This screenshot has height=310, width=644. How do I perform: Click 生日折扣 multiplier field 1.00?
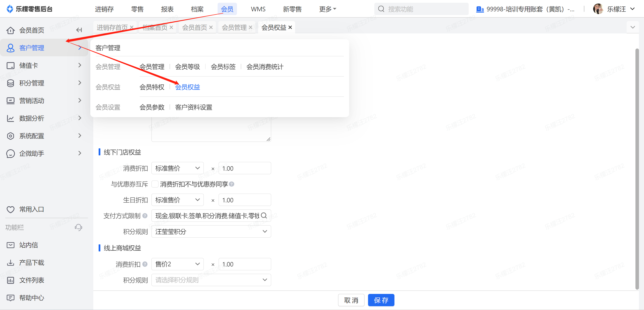pos(245,200)
